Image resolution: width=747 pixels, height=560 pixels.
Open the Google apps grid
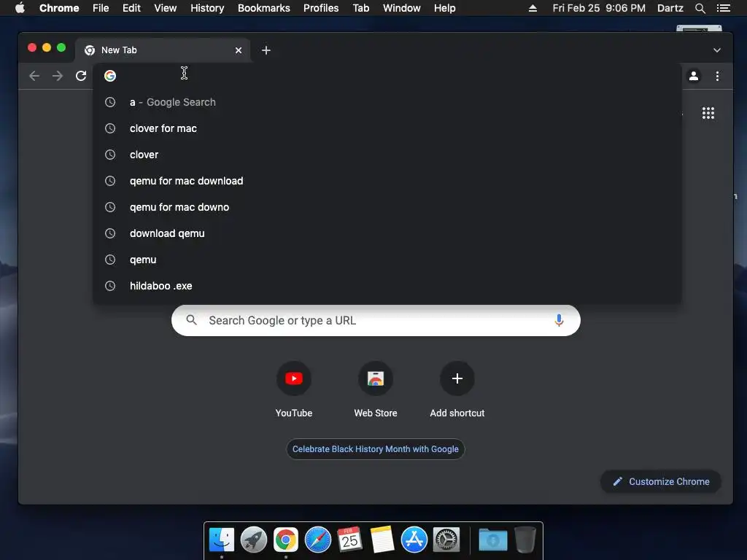coord(708,113)
